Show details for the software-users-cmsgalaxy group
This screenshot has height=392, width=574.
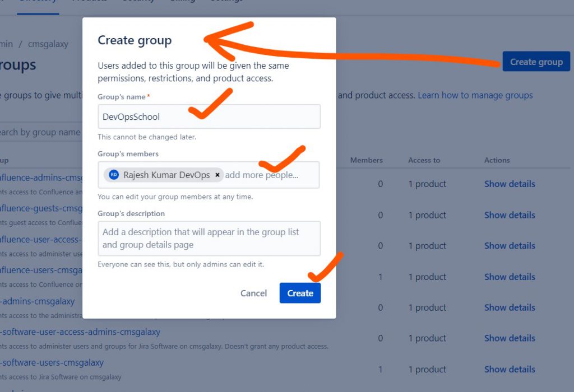click(510, 369)
